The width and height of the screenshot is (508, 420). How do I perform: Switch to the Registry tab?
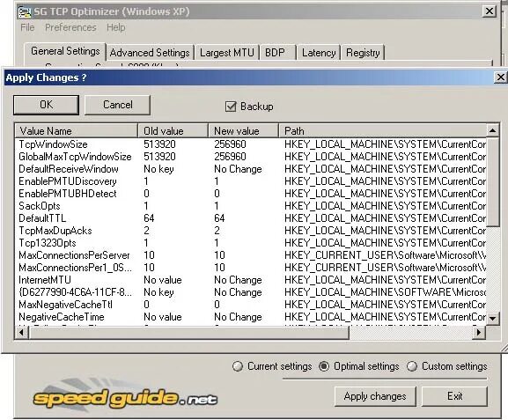coord(363,53)
